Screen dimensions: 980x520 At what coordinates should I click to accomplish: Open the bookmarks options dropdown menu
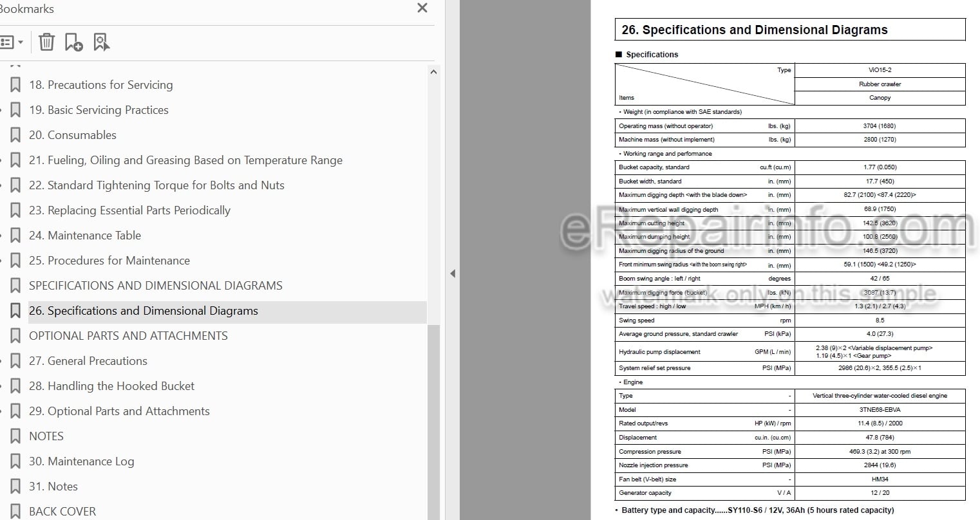[11, 42]
